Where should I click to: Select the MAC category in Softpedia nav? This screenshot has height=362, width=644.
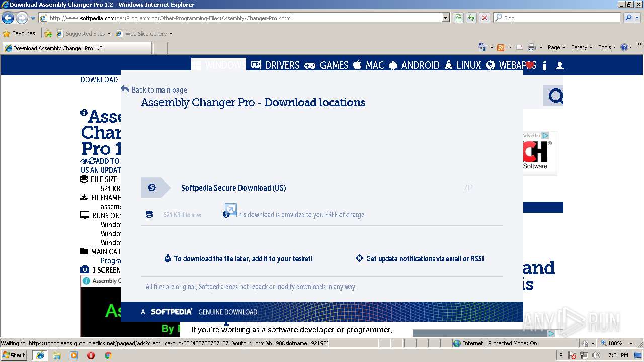369,65
